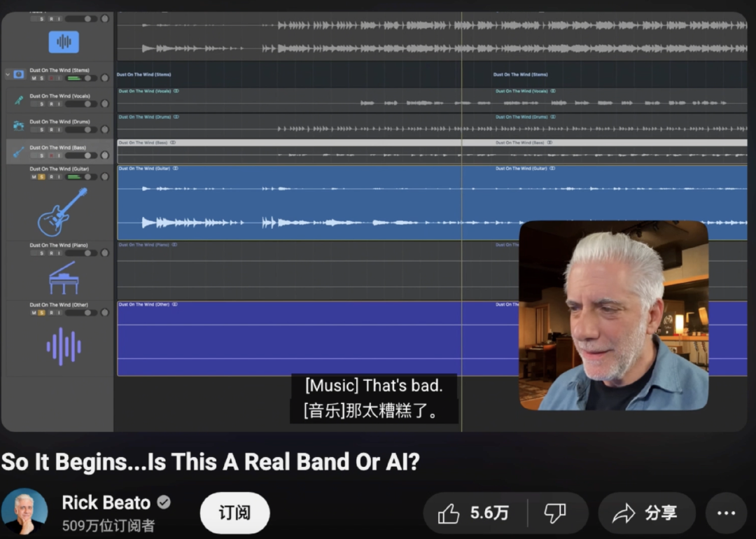This screenshot has width=756, height=539.
Task: Open the three-dot more actions menu
Action: pyautogui.click(x=726, y=513)
